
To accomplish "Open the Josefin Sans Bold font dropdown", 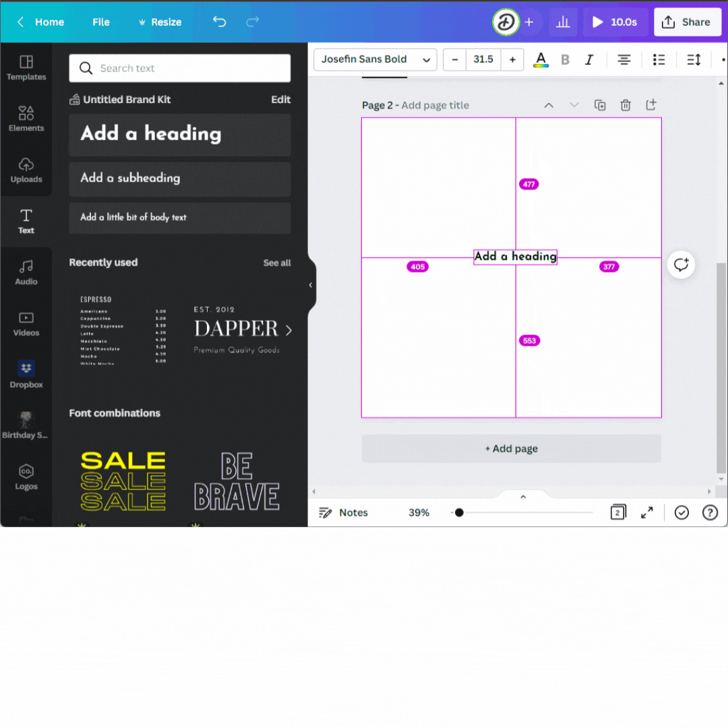I will coord(375,59).
